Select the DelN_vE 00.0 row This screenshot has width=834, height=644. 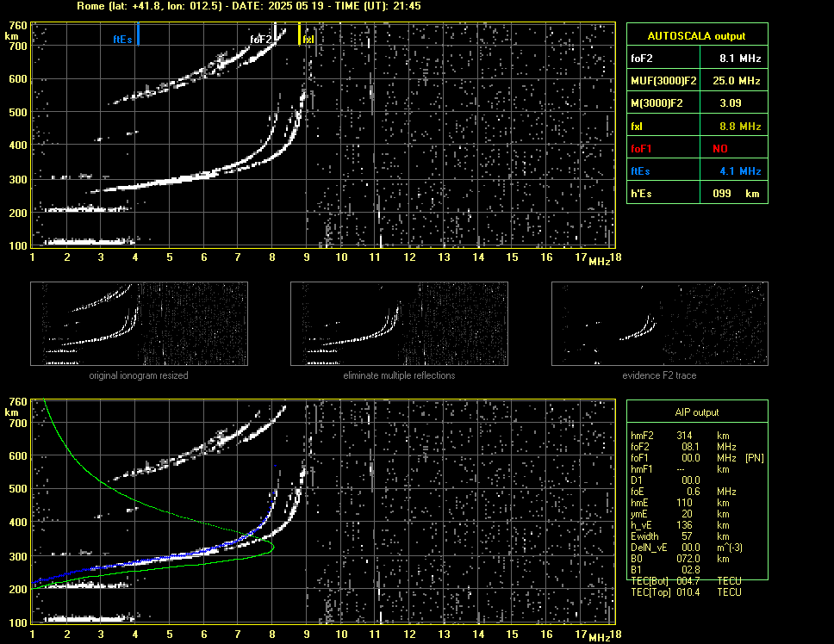pos(687,548)
